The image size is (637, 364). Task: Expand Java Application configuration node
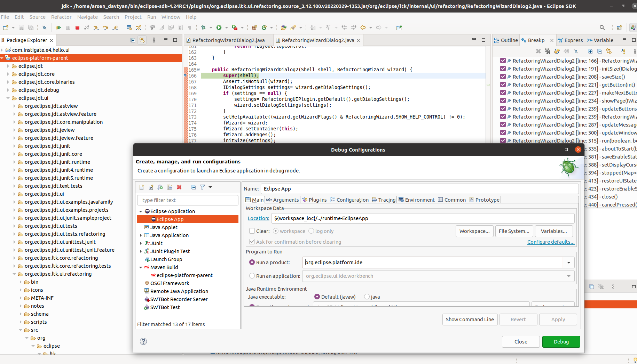[x=141, y=235]
